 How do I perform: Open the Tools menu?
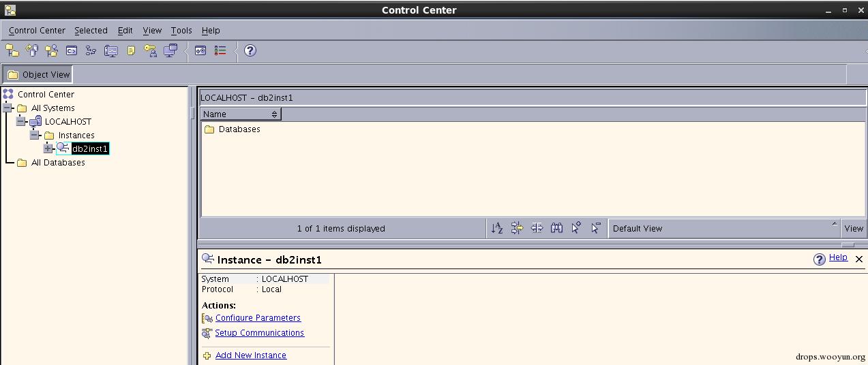tap(181, 31)
